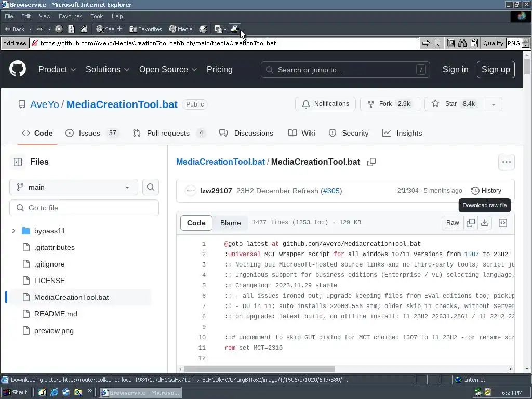Collapse file tree with Files panel icon
Screen dimensions: 532x399
point(18,162)
